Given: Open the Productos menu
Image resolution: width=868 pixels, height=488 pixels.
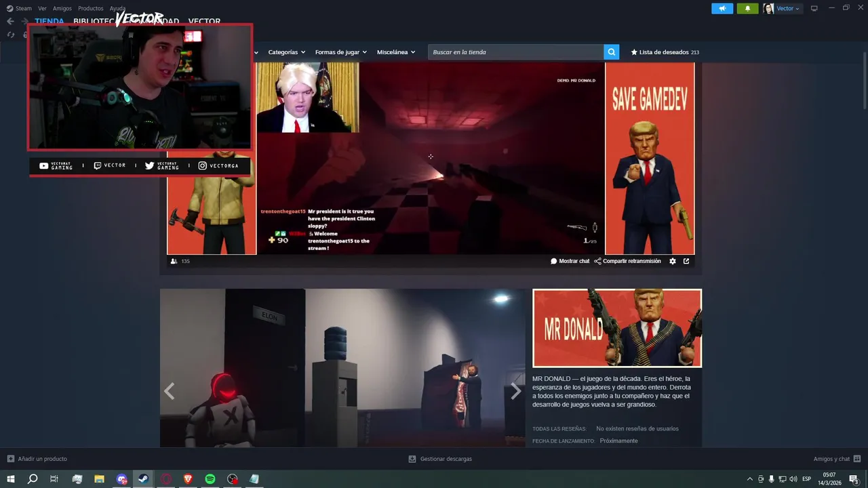Looking at the screenshot, I should 91,8.
